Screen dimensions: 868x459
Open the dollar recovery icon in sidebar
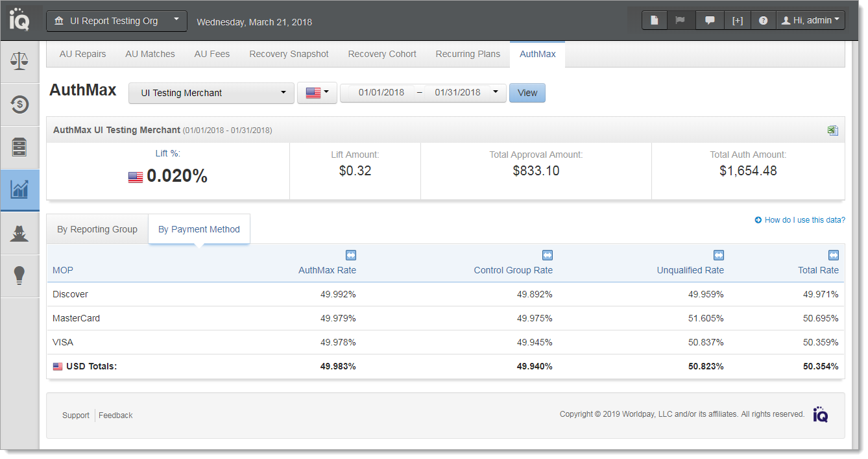click(19, 104)
